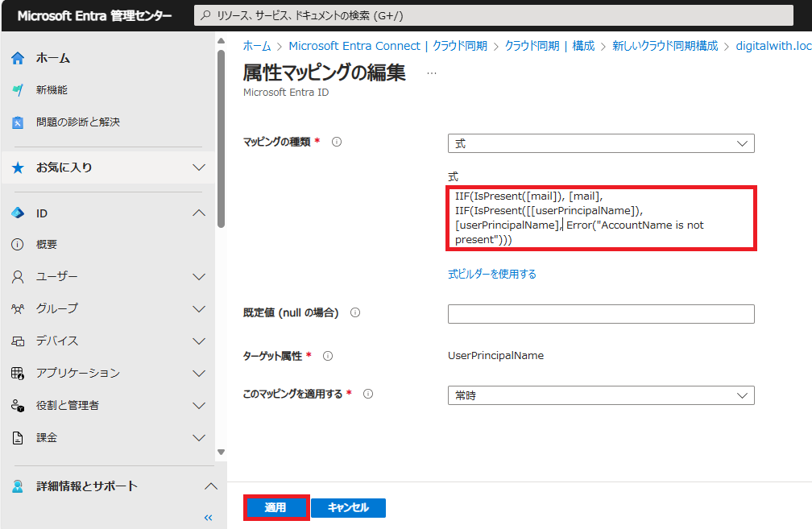Open the マッピングの種類 dropdown showing 式

pyautogui.click(x=600, y=143)
